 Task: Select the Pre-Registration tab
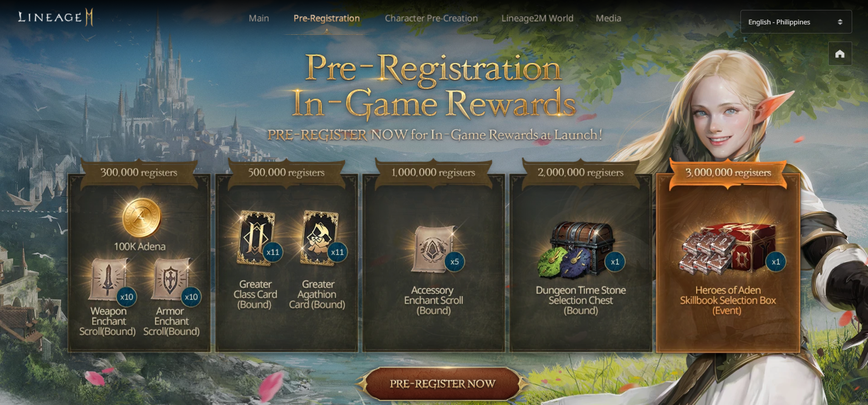coord(327,18)
